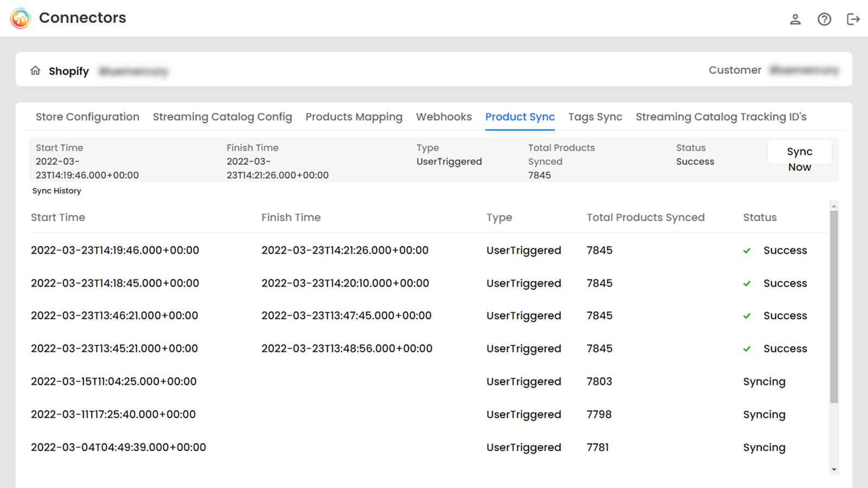The height and width of the screenshot is (488, 868).
Task: Click the Sync History label
Action: pyautogui.click(x=56, y=191)
